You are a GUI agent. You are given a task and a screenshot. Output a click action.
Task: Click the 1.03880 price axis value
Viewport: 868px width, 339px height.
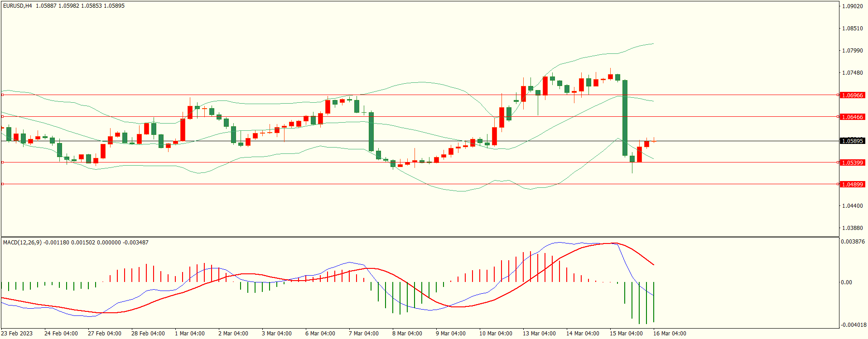pos(852,228)
